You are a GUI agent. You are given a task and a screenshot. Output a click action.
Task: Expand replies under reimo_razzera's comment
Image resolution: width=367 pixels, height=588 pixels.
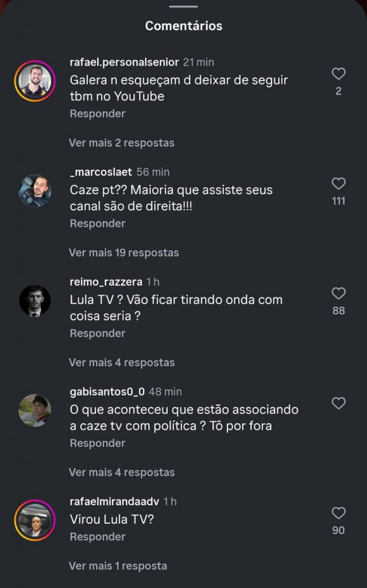pyautogui.click(x=122, y=363)
